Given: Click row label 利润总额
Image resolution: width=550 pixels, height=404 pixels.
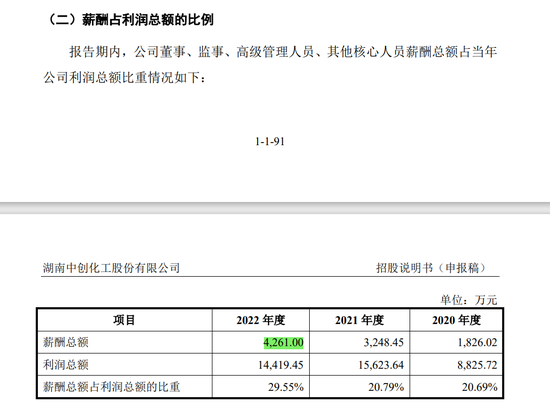Looking at the screenshot, I should (x=66, y=365).
